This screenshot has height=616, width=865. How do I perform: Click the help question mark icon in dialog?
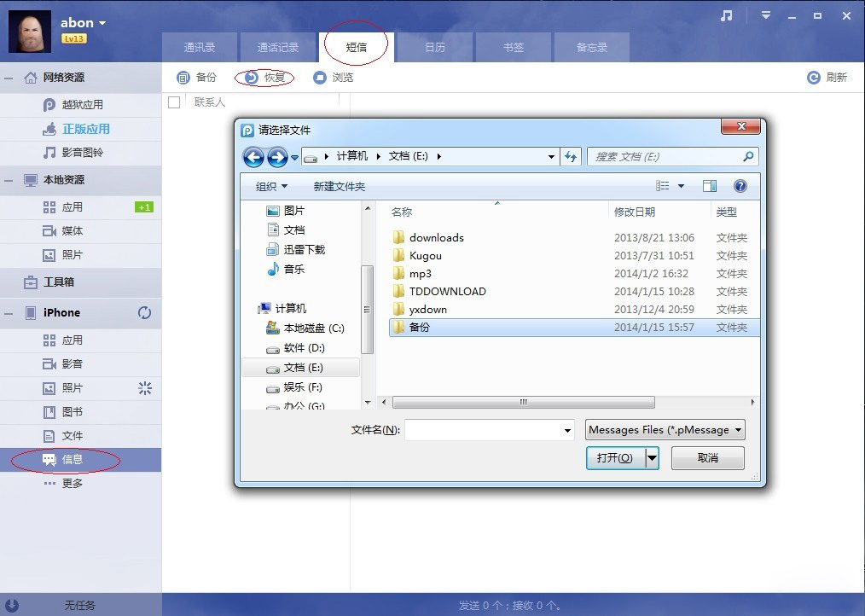tap(740, 186)
